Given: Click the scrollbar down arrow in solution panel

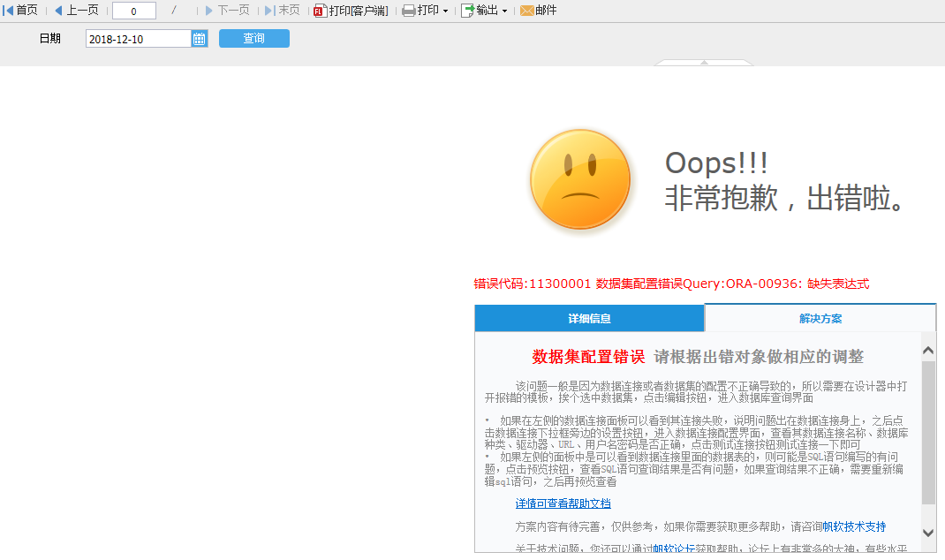Looking at the screenshot, I should click(x=928, y=533).
